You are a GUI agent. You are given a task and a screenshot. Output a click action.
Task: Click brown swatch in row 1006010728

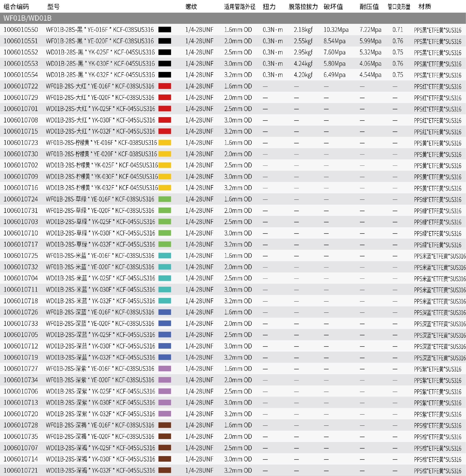tap(165, 425)
